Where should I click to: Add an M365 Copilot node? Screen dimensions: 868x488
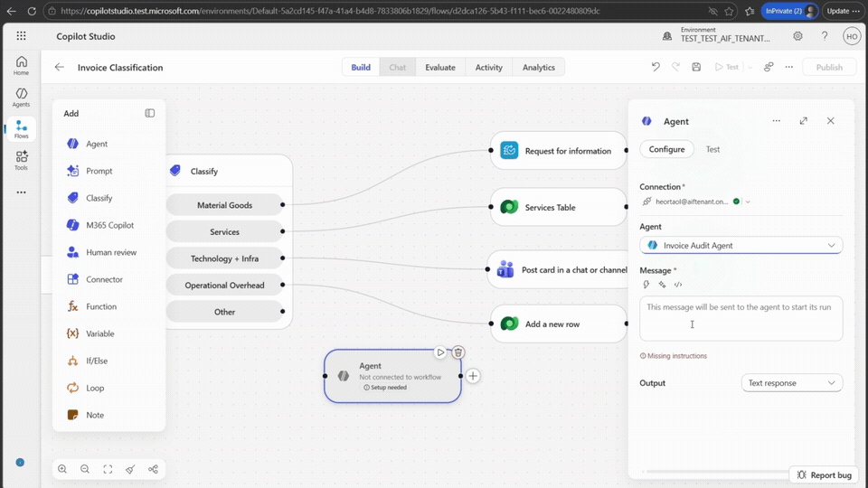tap(108, 225)
